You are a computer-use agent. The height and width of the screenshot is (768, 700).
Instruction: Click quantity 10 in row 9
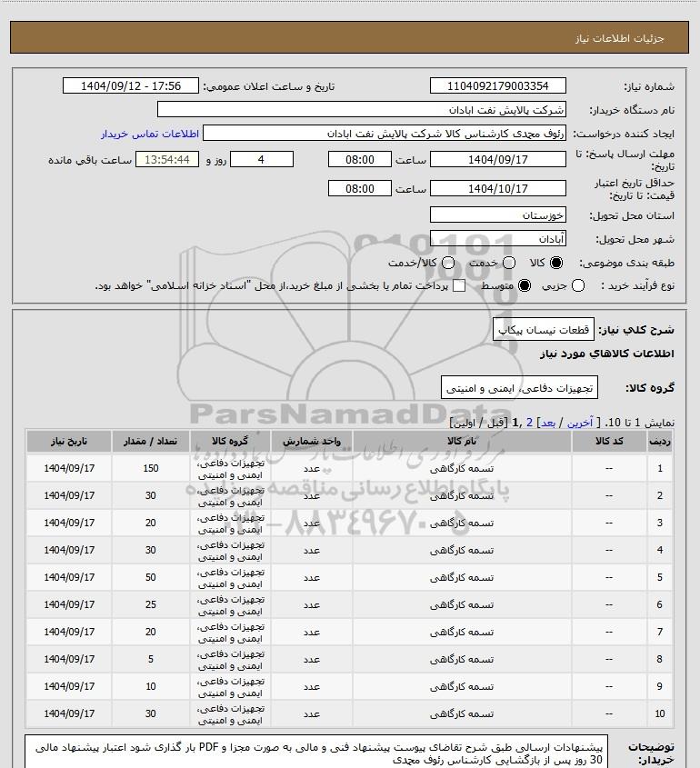click(150, 687)
